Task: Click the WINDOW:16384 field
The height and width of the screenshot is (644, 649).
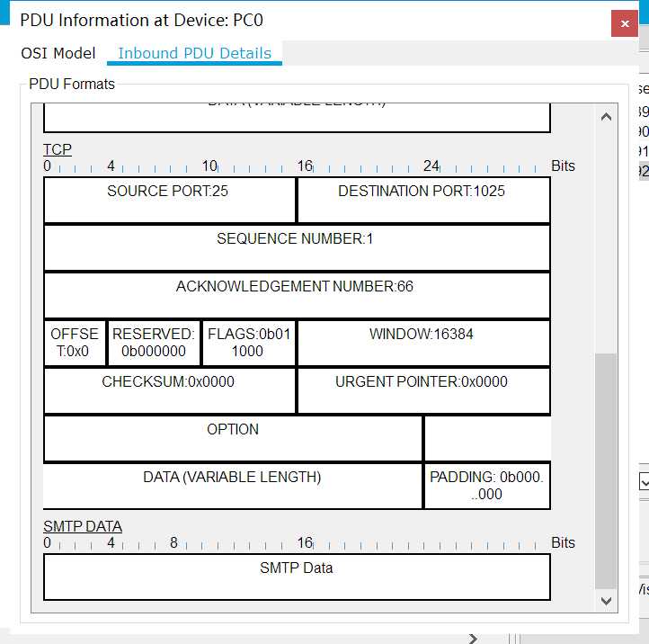Action: coord(424,343)
